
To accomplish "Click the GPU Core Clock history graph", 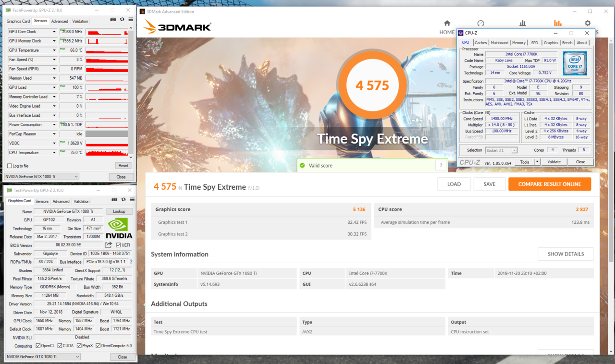I will pos(107,32).
